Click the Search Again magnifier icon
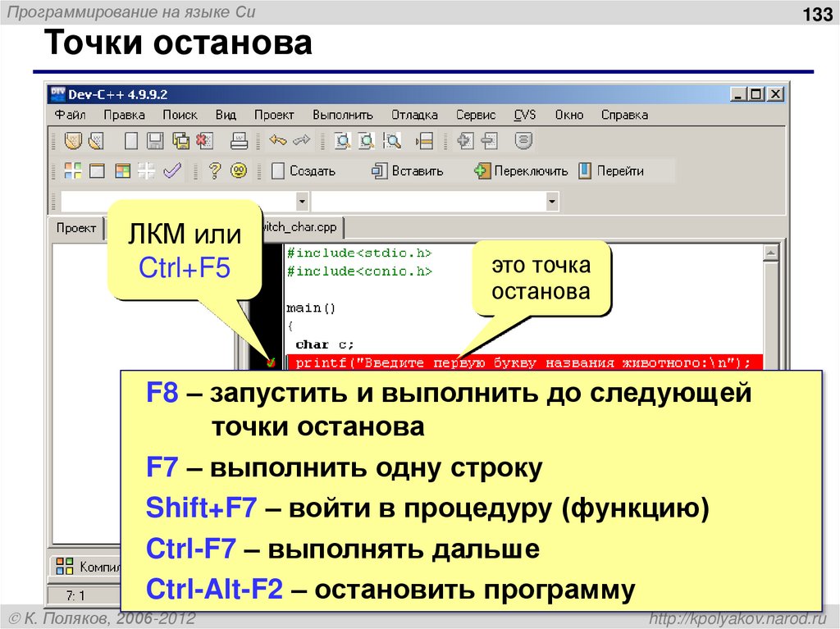840x629 pixels. tap(391, 141)
